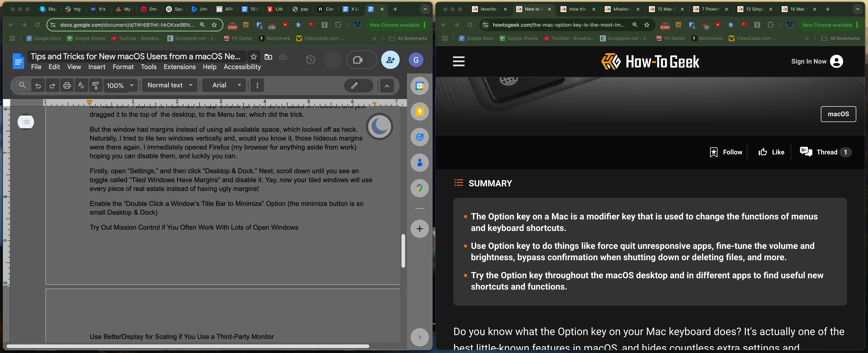Run spelling and grammar check in Docs

tap(81, 86)
